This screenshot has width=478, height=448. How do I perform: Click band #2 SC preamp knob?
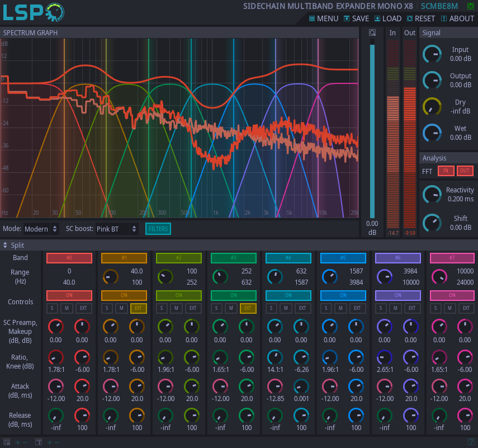click(165, 327)
